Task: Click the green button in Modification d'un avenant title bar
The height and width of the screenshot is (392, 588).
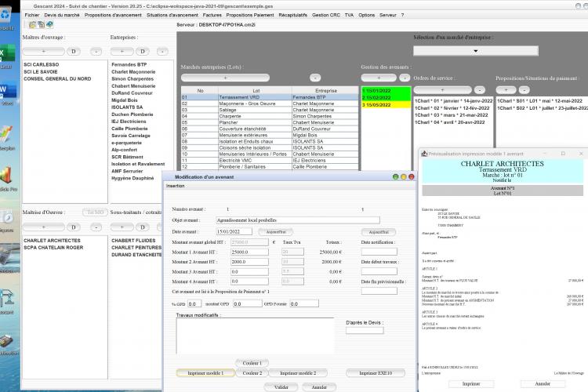Action: point(395,176)
